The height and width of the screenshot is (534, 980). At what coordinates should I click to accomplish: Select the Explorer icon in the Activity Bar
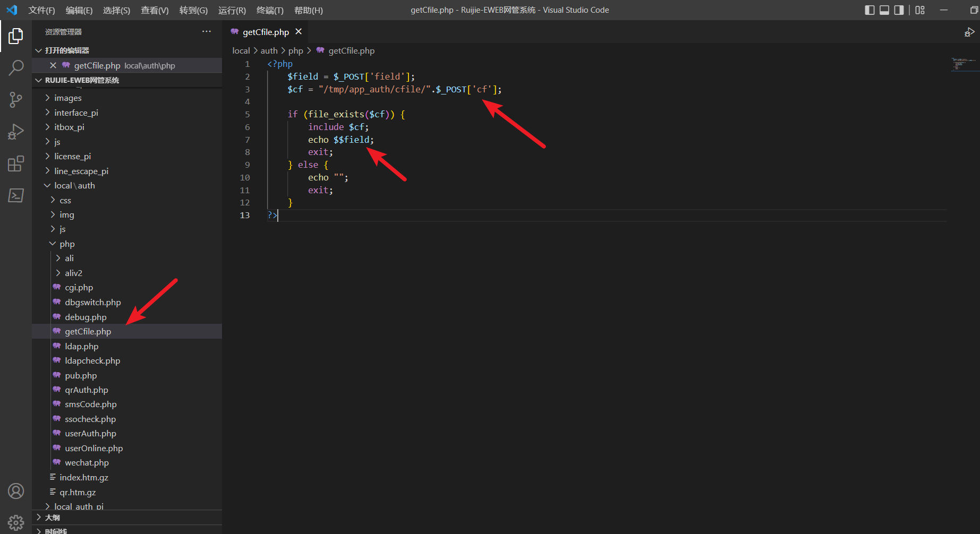point(16,36)
